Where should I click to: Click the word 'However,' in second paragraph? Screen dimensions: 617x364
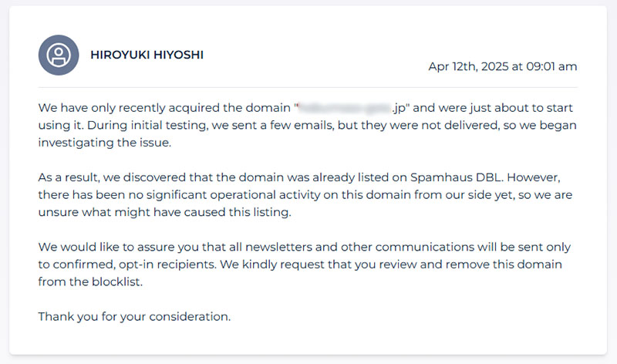coord(534,177)
